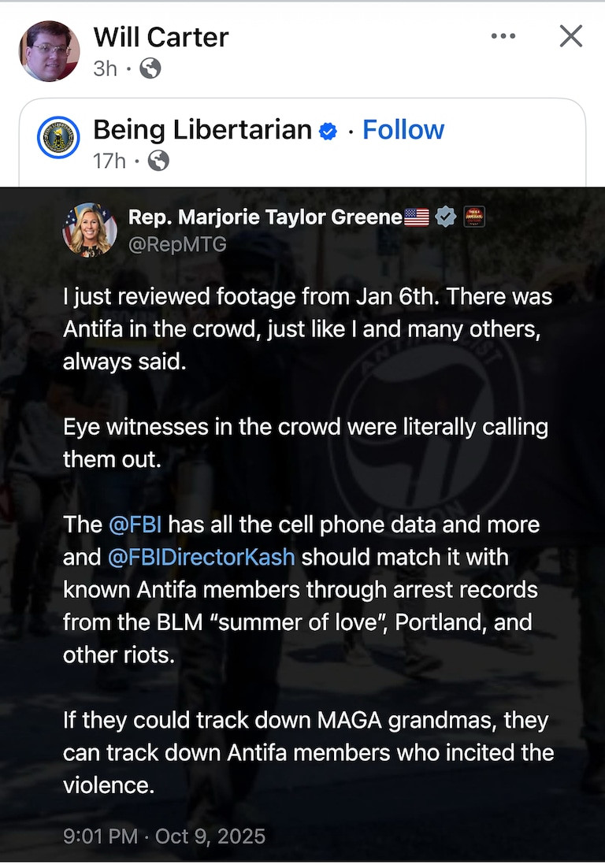Click the @FBI mention link
The height and width of the screenshot is (868, 605).
tap(135, 524)
